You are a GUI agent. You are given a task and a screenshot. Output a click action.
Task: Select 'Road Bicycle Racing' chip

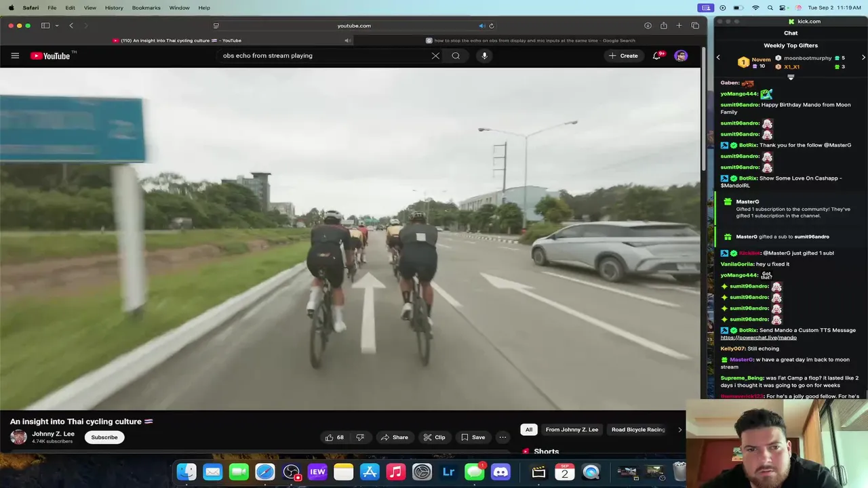638,429
